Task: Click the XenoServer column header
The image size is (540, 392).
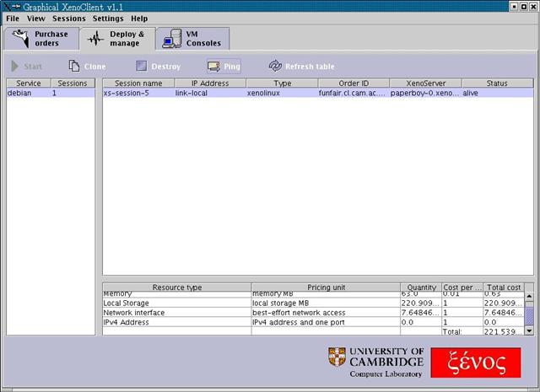Action: pyautogui.click(x=425, y=83)
